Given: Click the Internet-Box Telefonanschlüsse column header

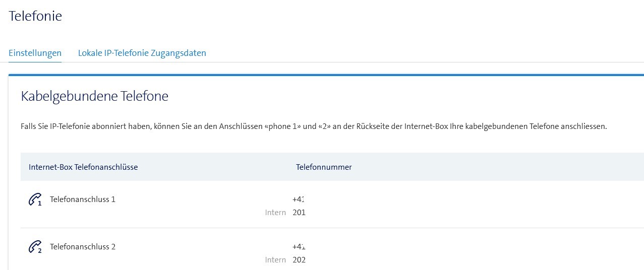Looking at the screenshot, I should 83,167.
